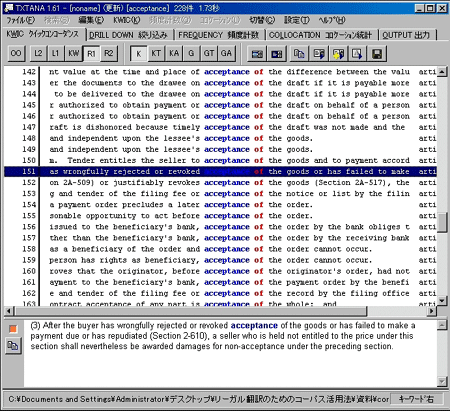Click the concordance vertical scrollbar thumb
The height and width of the screenshot is (411, 450).
coord(442,223)
